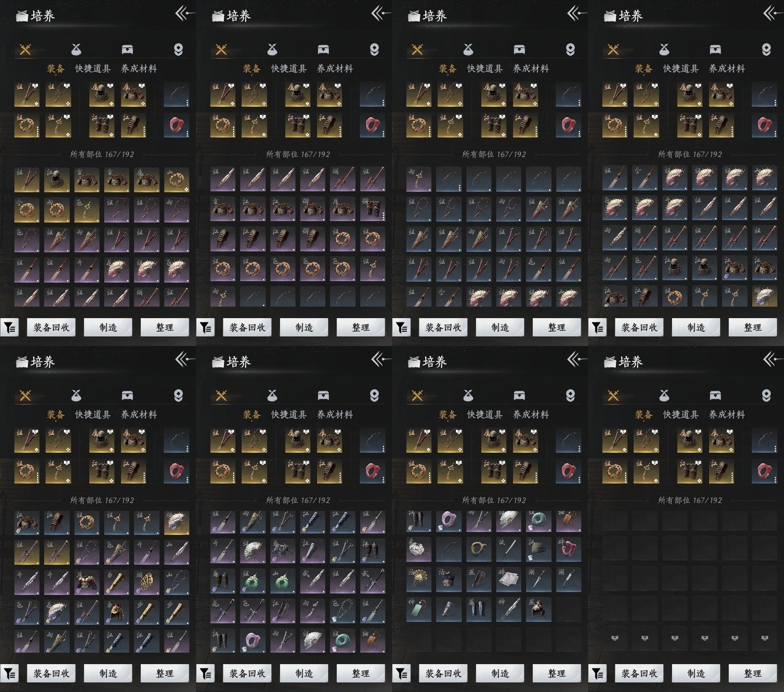Select the gold breastplate marked 月
The height and width of the screenshot is (692, 784).
(87, 582)
